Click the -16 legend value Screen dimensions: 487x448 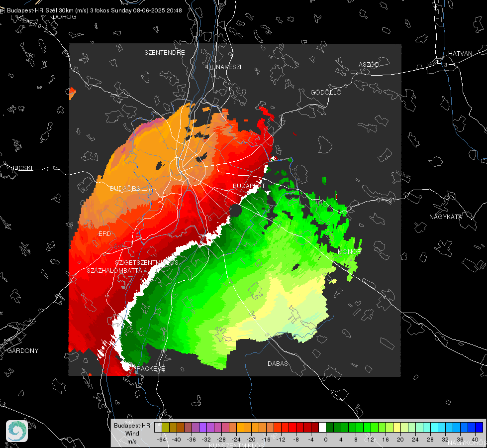pos(266,440)
